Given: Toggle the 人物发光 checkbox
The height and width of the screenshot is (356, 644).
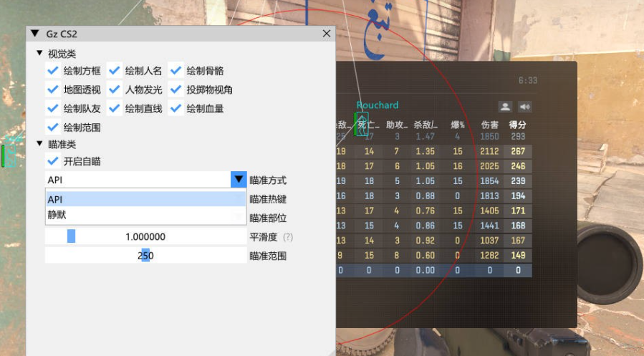Looking at the screenshot, I should click(114, 90).
